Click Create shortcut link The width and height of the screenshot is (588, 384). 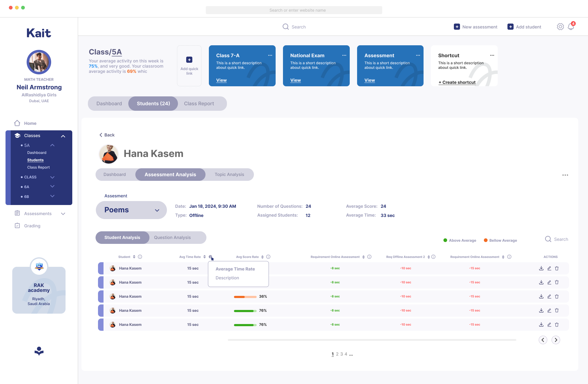(x=457, y=82)
